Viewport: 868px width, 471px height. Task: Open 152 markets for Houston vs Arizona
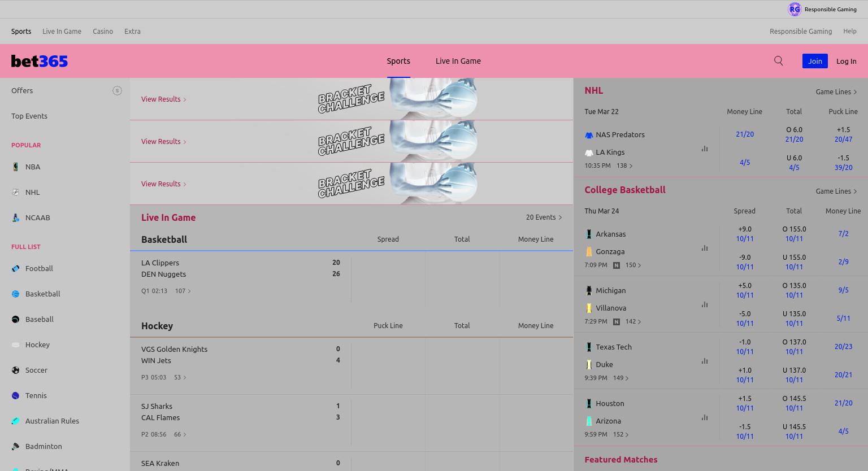point(621,434)
